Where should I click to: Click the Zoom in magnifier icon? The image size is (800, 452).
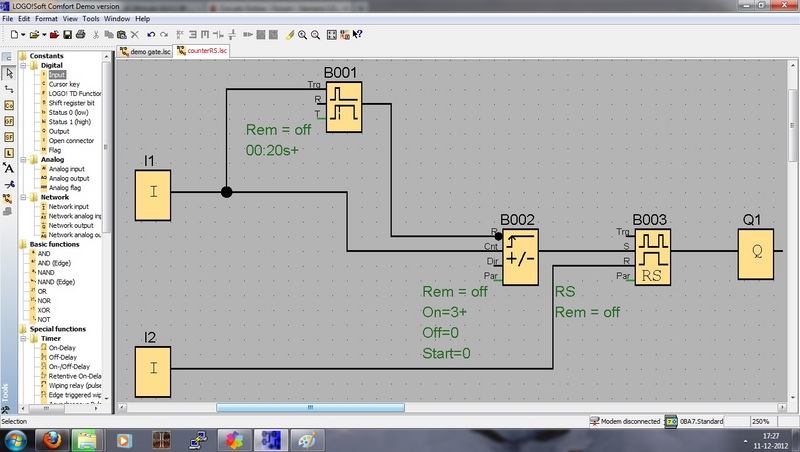click(x=303, y=35)
